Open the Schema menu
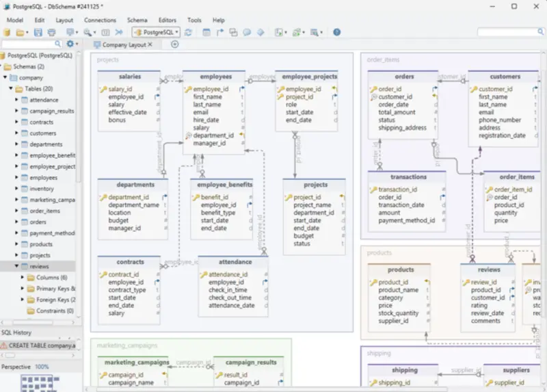The width and height of the screenshot is (547, 392). tap(137, 21)
